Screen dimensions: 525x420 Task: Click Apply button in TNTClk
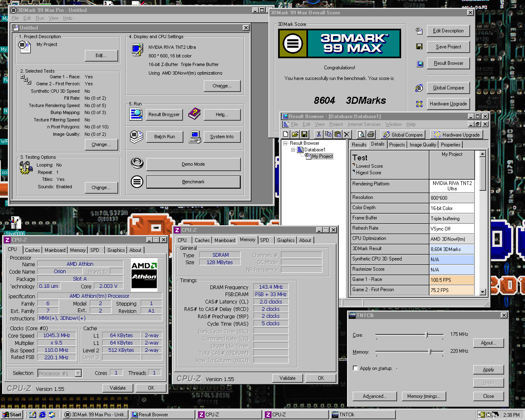(488, 370)
